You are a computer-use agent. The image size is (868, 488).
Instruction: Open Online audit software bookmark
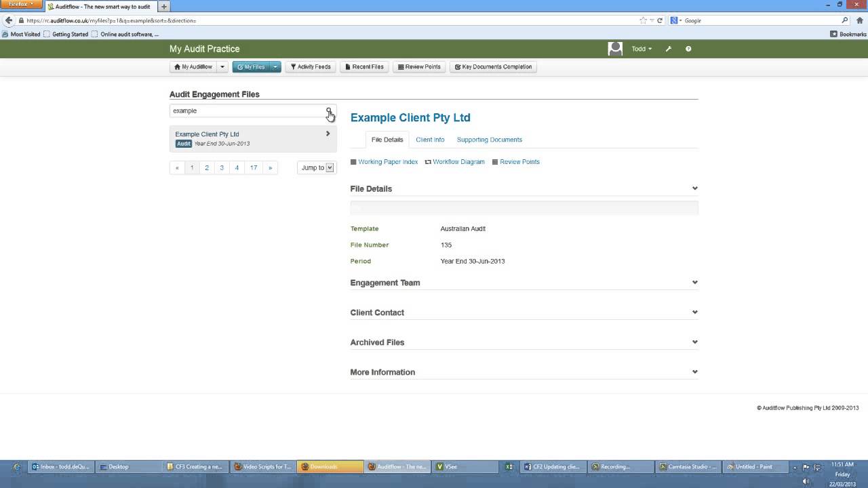(x=125, y=34)
